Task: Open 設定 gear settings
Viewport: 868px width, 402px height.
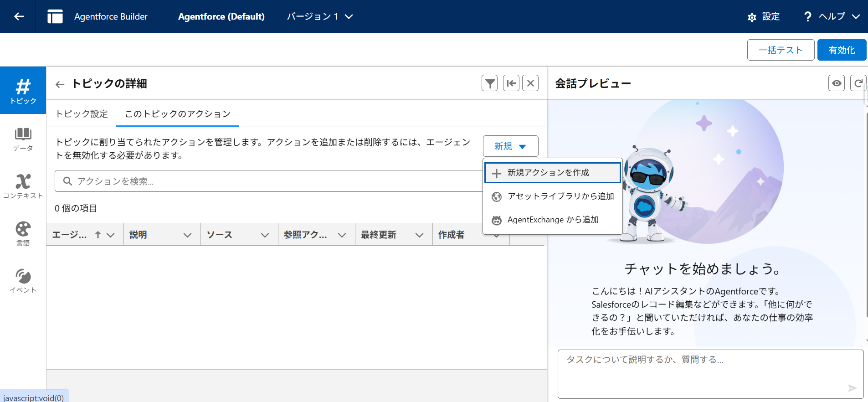Action: [x=764, y=17]
